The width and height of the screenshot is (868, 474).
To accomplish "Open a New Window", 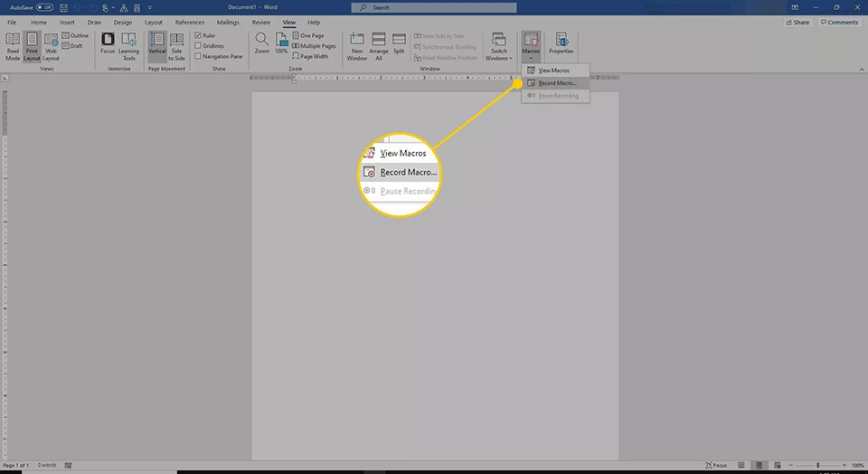I will click(357, 46).
